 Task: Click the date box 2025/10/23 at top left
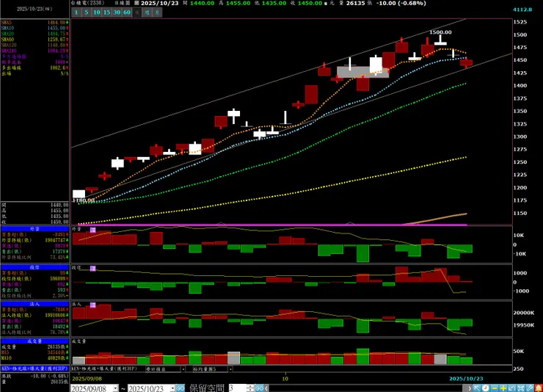pos(34,9)
